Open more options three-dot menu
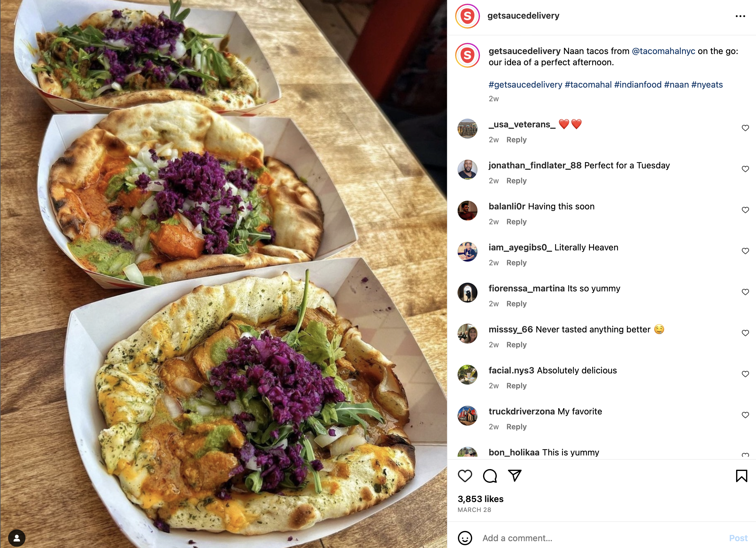The width and height of the screenshot is (756, 548). point(740,16)
